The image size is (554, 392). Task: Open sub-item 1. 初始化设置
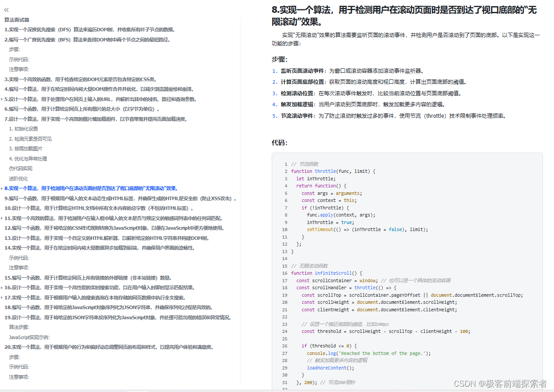coord(23,129)
